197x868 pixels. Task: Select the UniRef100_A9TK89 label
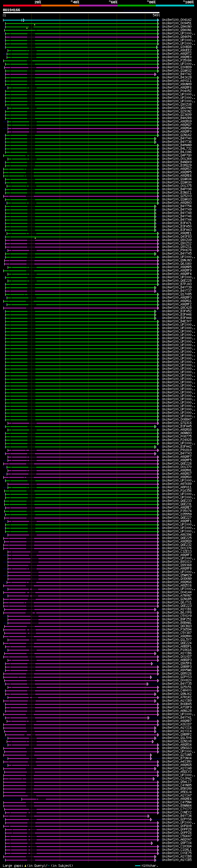[x=177, y=484]
